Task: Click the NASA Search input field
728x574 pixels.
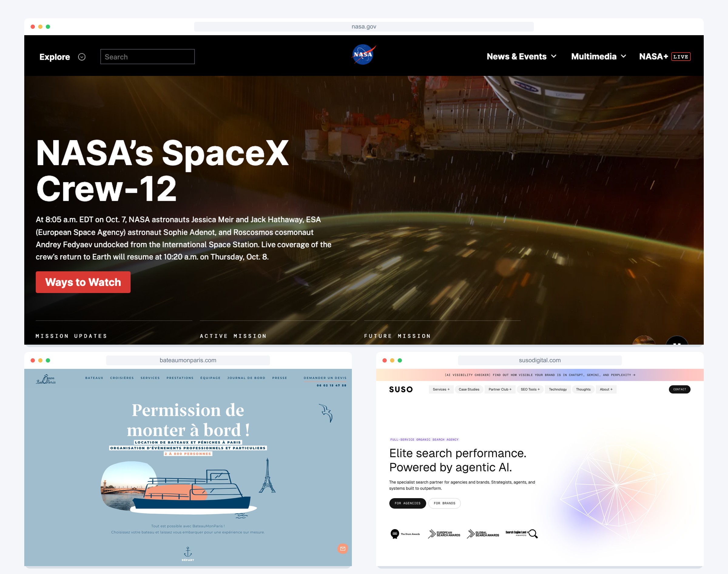Action: [147, 57]
